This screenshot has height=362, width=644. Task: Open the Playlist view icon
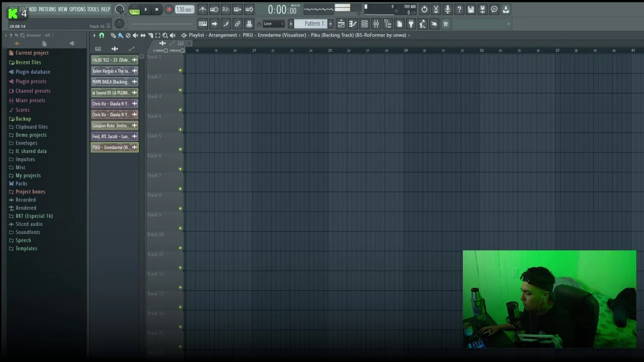(341, 24)
